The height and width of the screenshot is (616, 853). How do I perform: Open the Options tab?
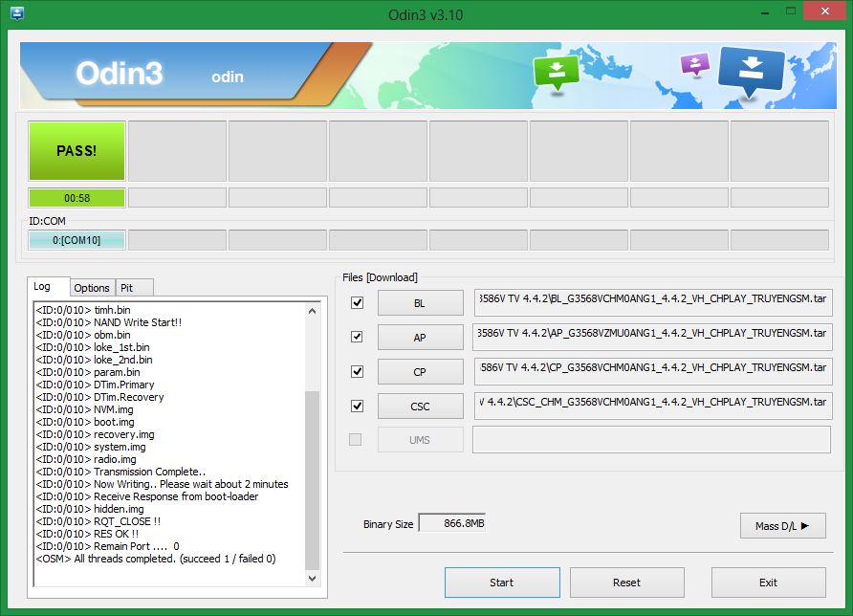tap(92, 288)
